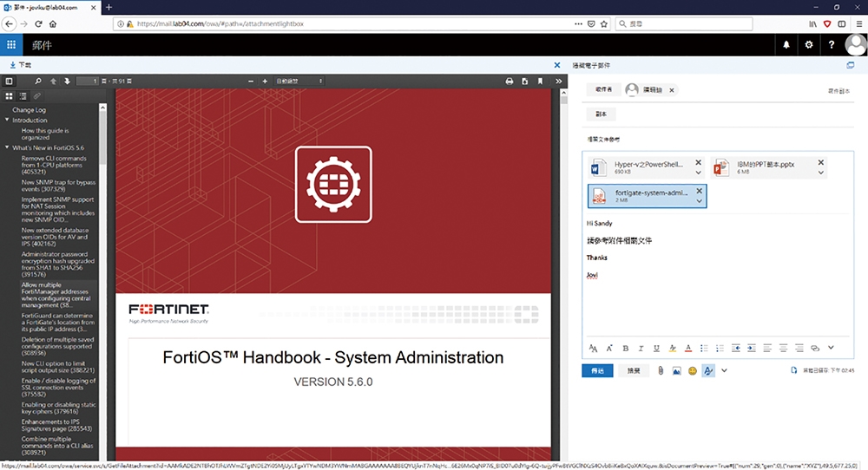
Task: Open the Office app launcher grid
Action: (x=11, y=45)
